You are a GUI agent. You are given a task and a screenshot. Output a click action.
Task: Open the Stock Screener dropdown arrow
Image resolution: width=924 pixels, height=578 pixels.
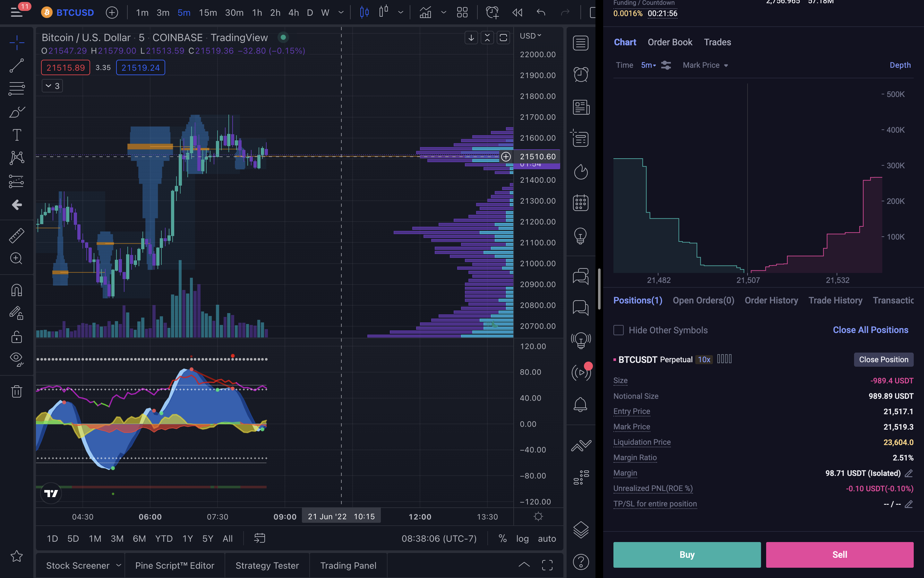tap(118, 565)
